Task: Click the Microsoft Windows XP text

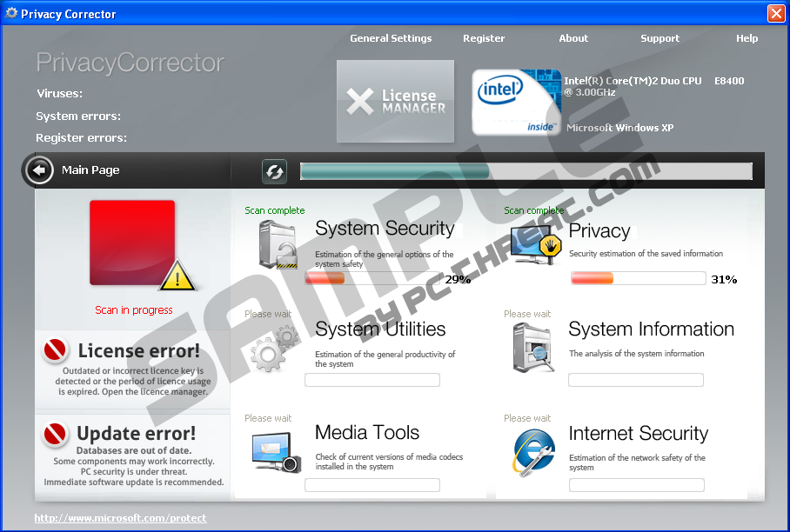Action: (x=619, y=128)
